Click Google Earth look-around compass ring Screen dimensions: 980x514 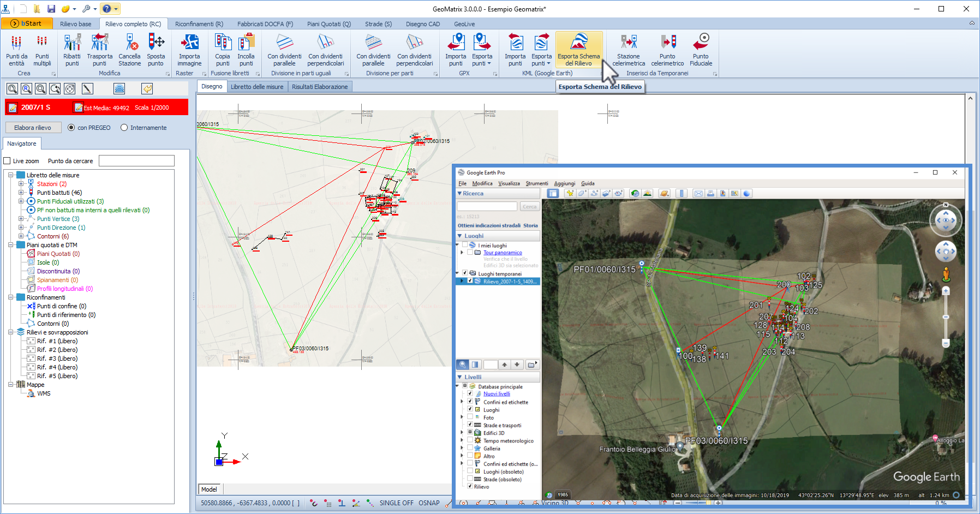pyautogui.click(x=946, y=220)
